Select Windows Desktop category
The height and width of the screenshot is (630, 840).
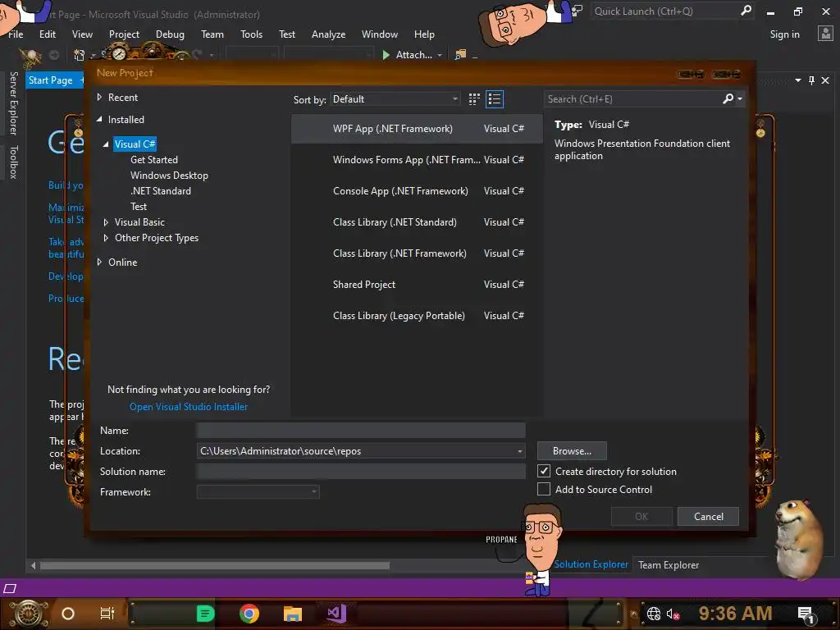(169, 176)
